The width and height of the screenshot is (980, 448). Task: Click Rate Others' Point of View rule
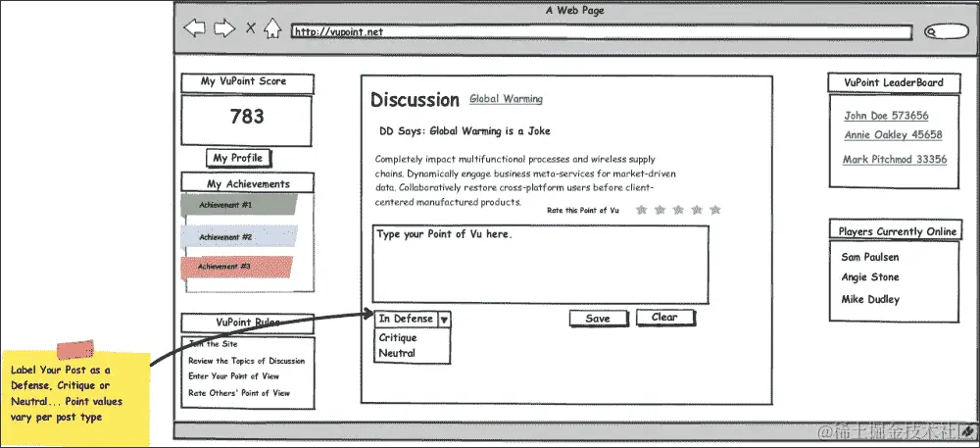pyautogui.click(x=239, y=393)
